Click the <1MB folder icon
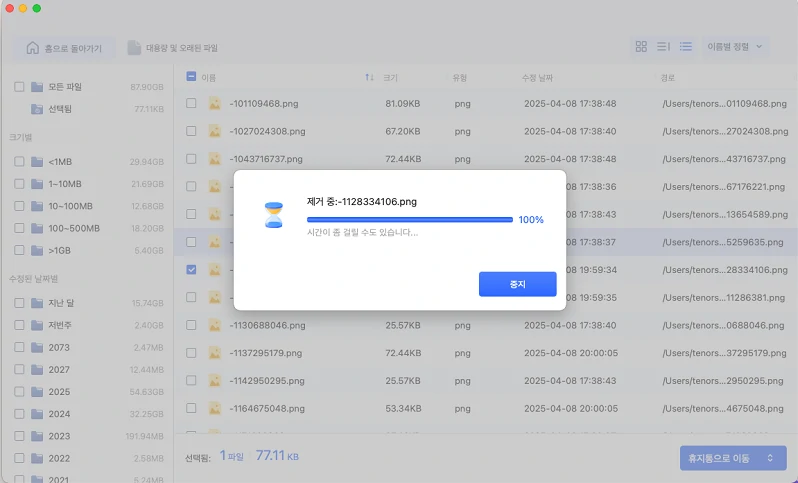Viewport: 798px width, 483px height. point(37,162)
